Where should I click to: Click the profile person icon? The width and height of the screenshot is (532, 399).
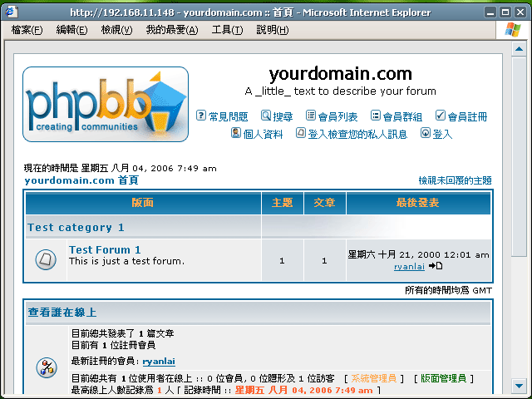coord(236,133)
